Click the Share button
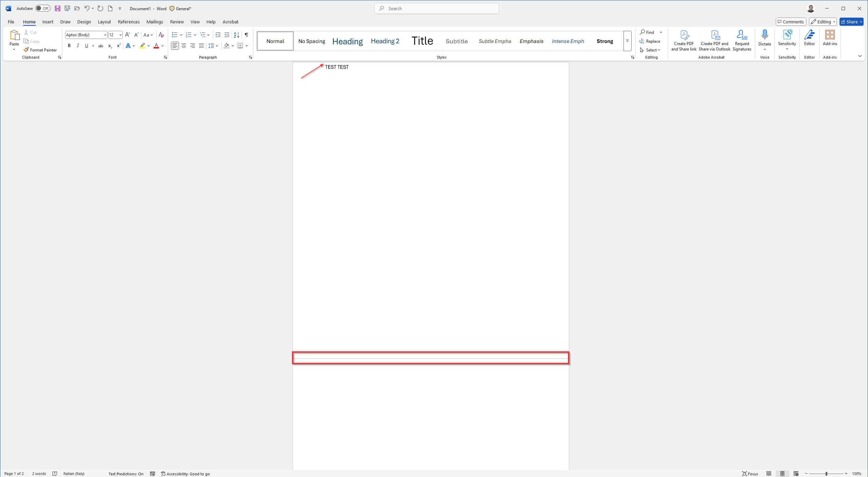The width and height of the screenshot is (868, 477). [x=851, y=22]
